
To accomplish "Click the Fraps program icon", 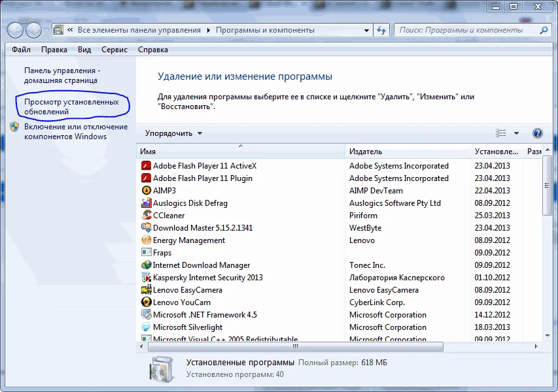I will coord(147,252).
